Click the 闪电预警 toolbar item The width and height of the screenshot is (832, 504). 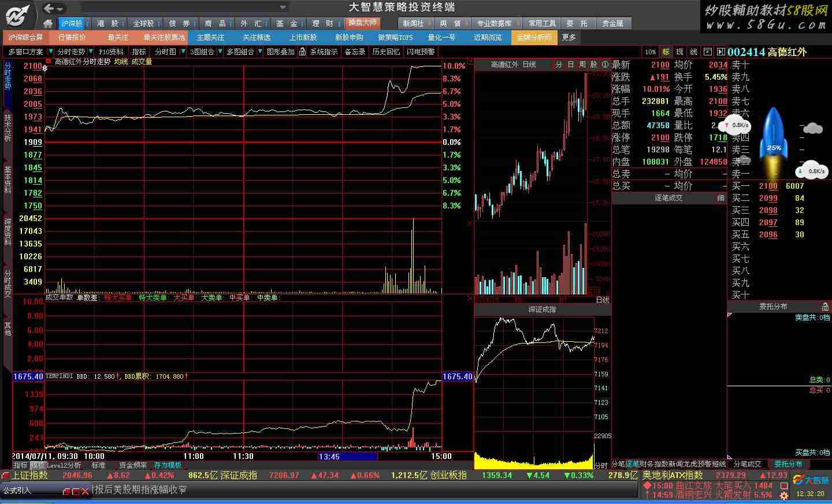(x=421, y=52)
